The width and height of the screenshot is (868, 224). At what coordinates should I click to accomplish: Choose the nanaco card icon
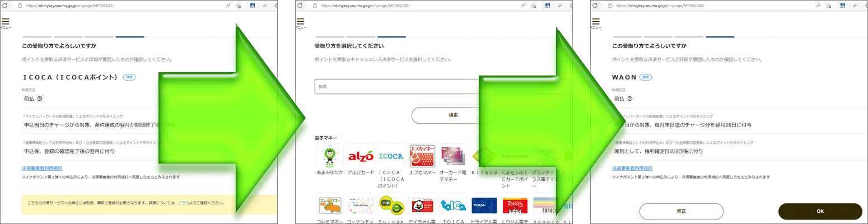(544, 206)
